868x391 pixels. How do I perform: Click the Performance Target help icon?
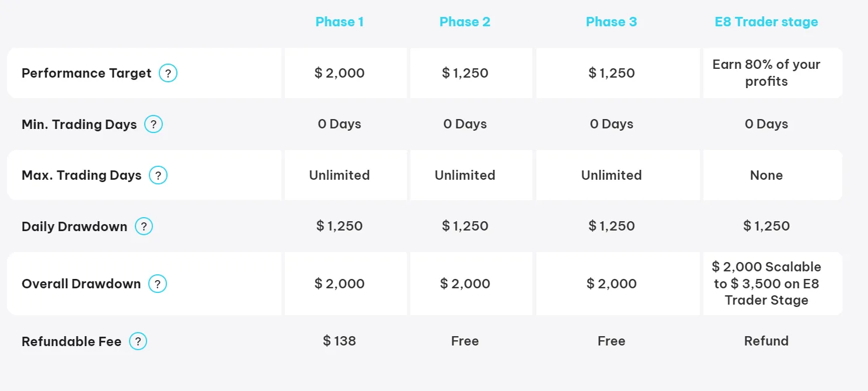coord(168,74)
